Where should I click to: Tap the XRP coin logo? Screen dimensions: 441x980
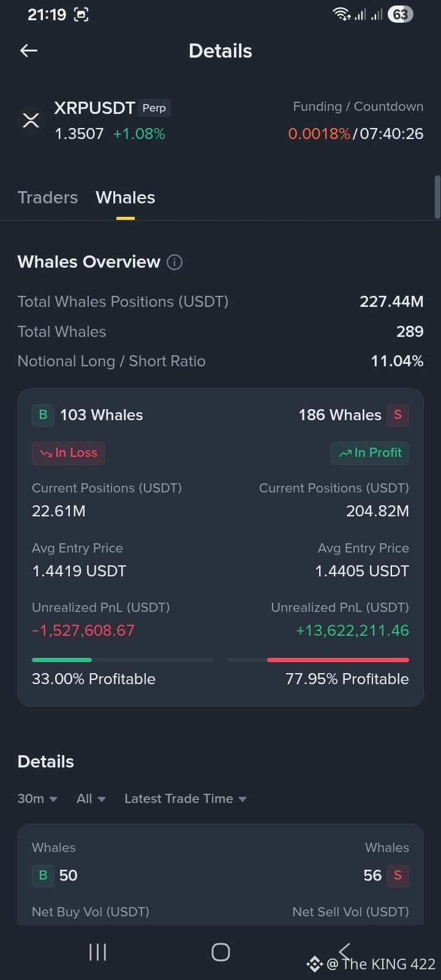[x=31, y=119]
